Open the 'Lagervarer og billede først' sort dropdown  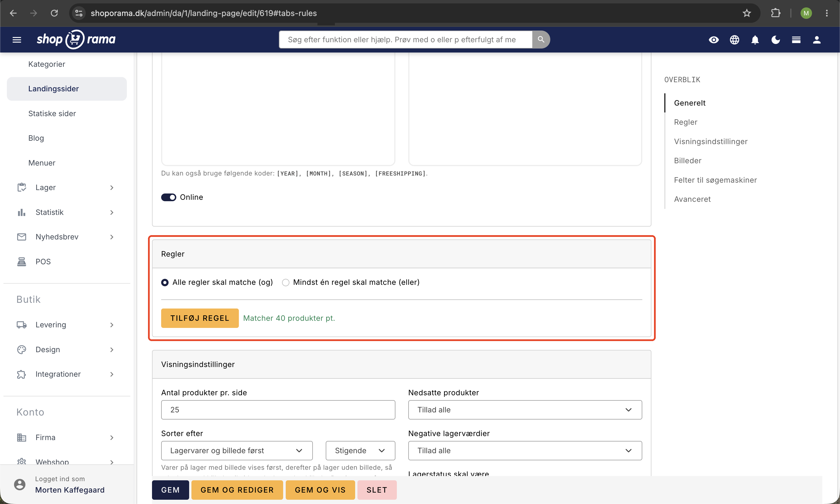(237, 451)
